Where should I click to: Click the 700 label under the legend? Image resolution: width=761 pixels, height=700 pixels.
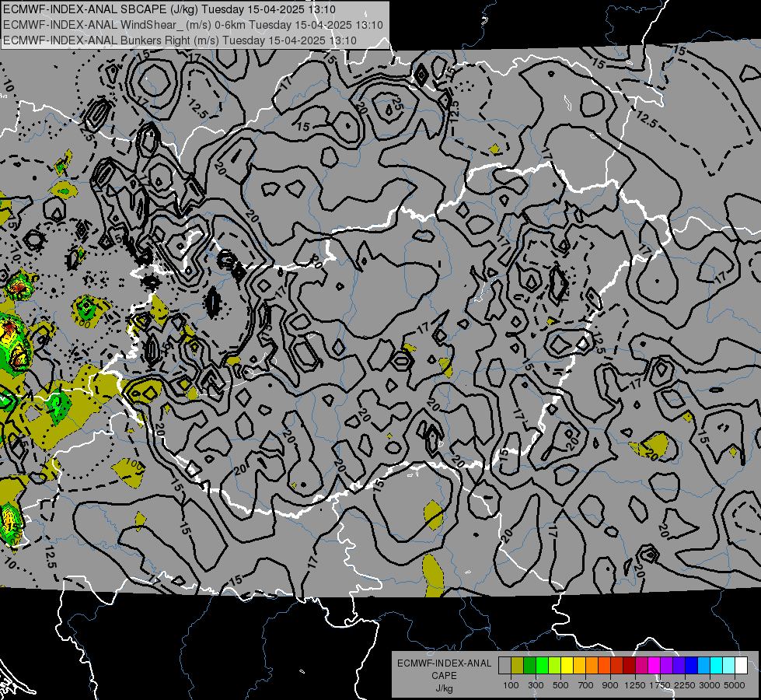click(x=586, y=685)
